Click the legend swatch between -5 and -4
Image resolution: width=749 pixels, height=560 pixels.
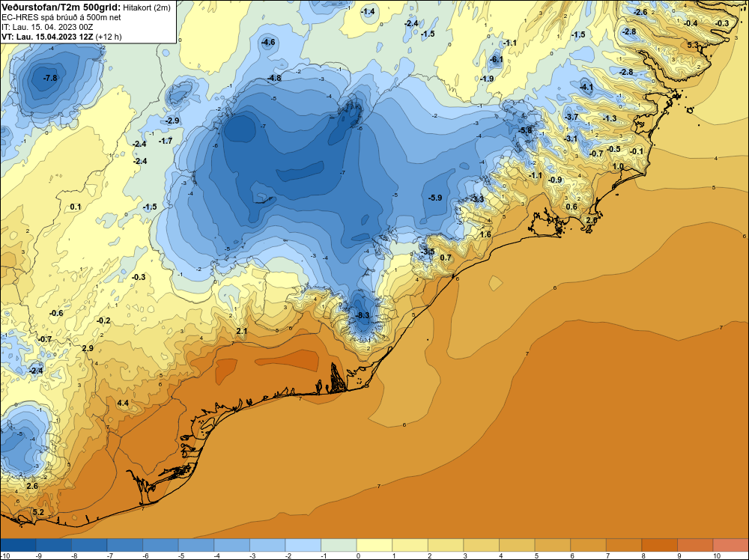coord(196,545)
